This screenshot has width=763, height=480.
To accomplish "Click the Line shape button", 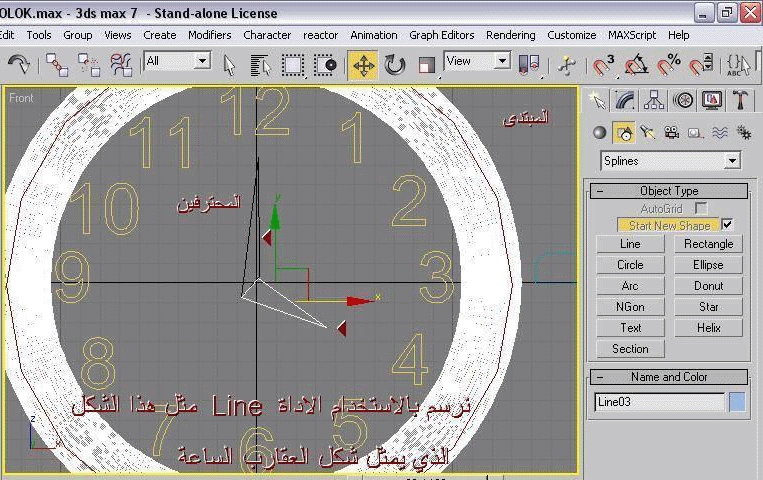I will (x=630, y=244).
